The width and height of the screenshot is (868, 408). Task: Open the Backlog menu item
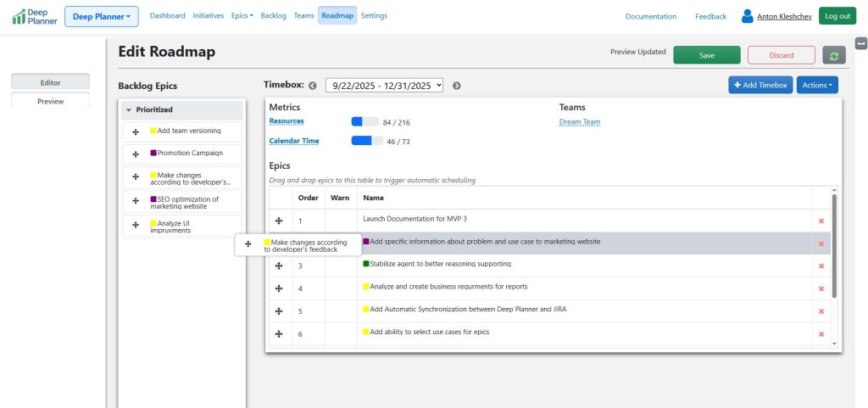273,16
